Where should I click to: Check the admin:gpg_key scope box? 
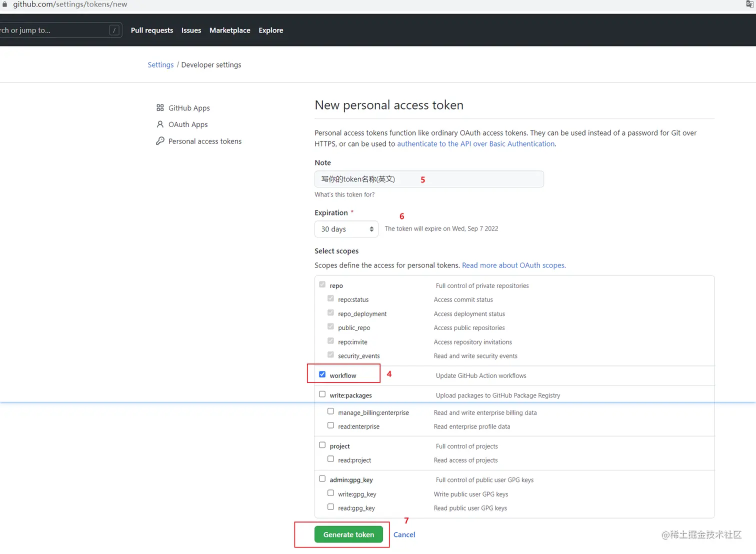[x=322, y=478]
